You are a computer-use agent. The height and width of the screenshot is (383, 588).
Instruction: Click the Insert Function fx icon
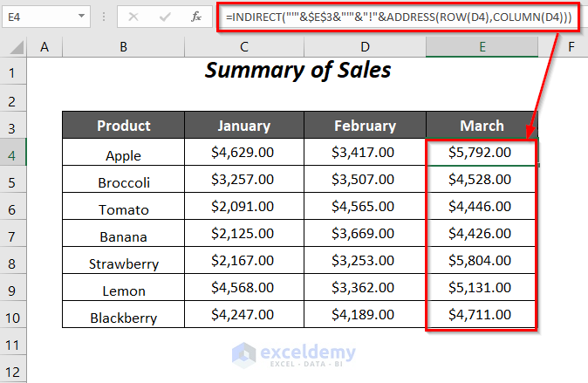pyautogui.click(x=197, y=16)
